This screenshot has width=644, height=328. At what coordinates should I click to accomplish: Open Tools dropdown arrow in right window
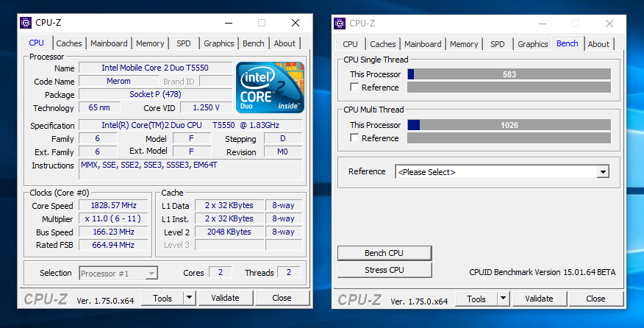pyautogui.click(x=503, y=299)
